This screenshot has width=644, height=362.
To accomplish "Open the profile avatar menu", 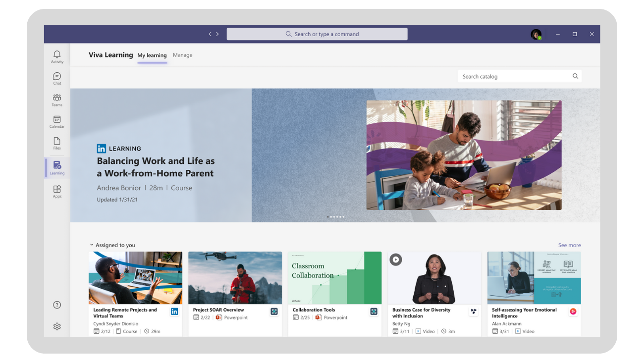I will point(536,34).
